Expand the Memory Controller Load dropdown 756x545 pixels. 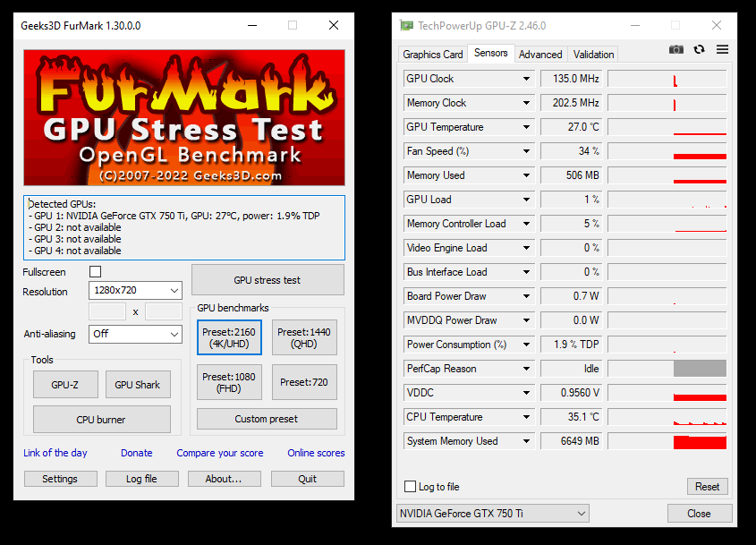coord(526,224)
